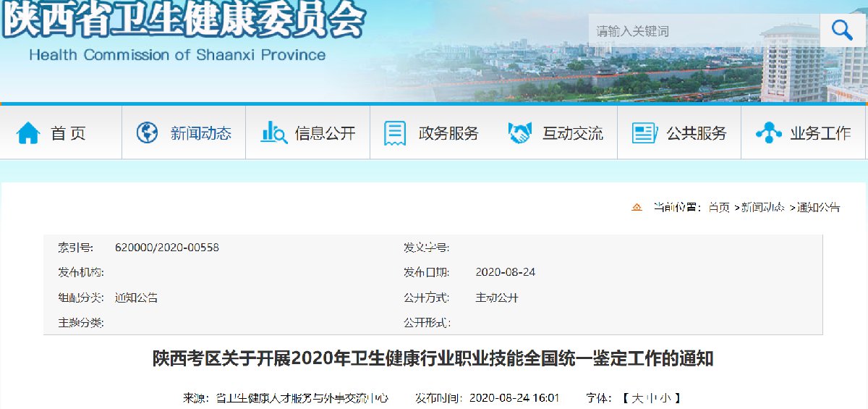The height and width of the screenshot is (409, 868).
Task: Click the home icon beside 首页
Action: pos(28,133)
